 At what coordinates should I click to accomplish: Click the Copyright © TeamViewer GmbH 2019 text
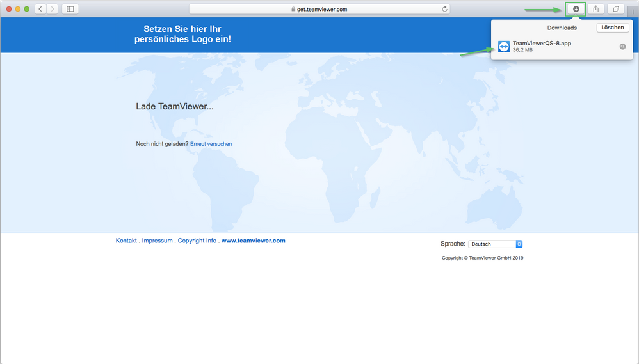483,258
